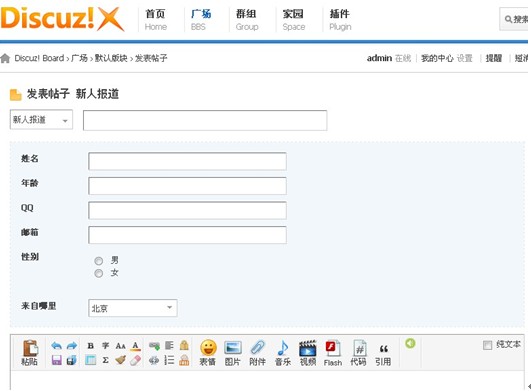Image resolution: width=531 pixels, height=391 pixels.
Task: Open the font size (AA) picker
Action: [121, 346]
